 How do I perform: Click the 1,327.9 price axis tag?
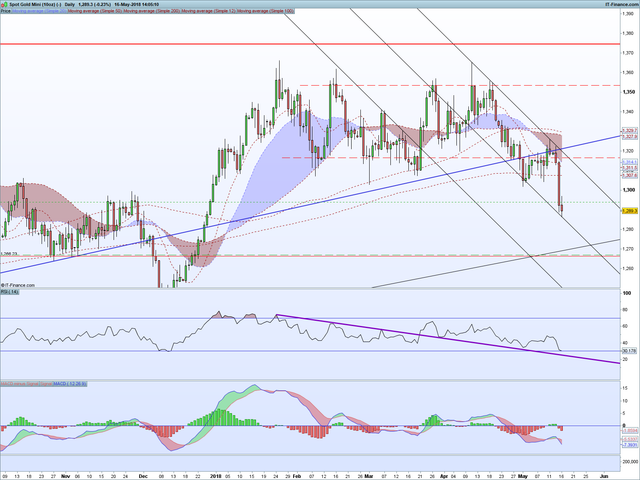(629, 136)
